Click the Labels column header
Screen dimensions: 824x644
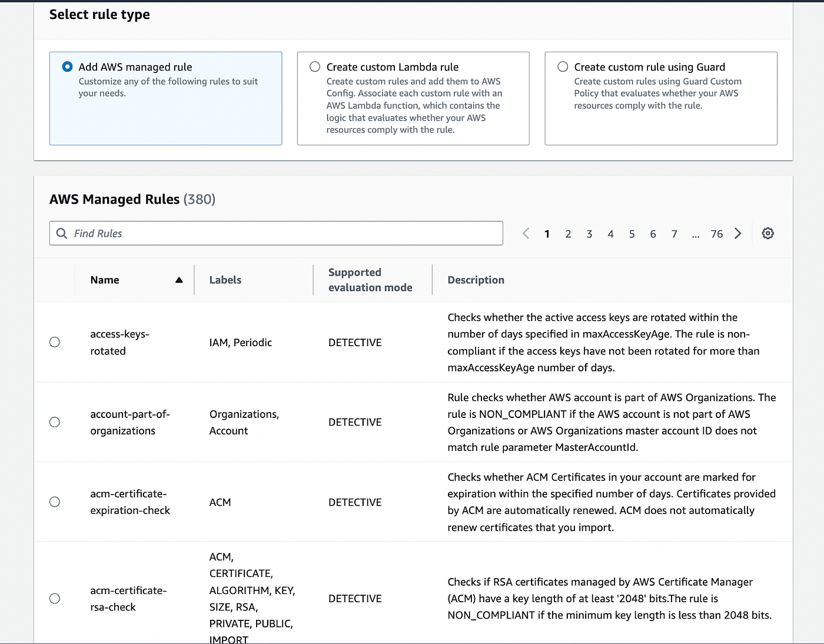[x=225, y=280]
